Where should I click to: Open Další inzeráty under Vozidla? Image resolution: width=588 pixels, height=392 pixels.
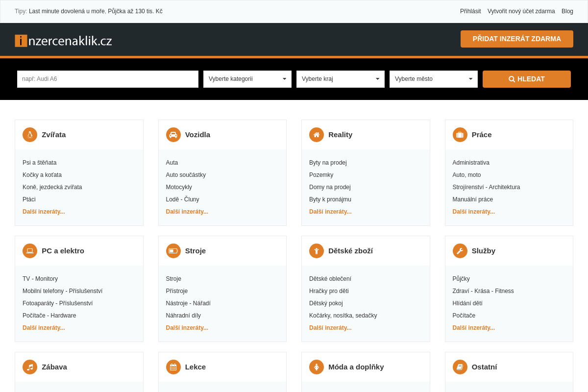tap(187, 212)
